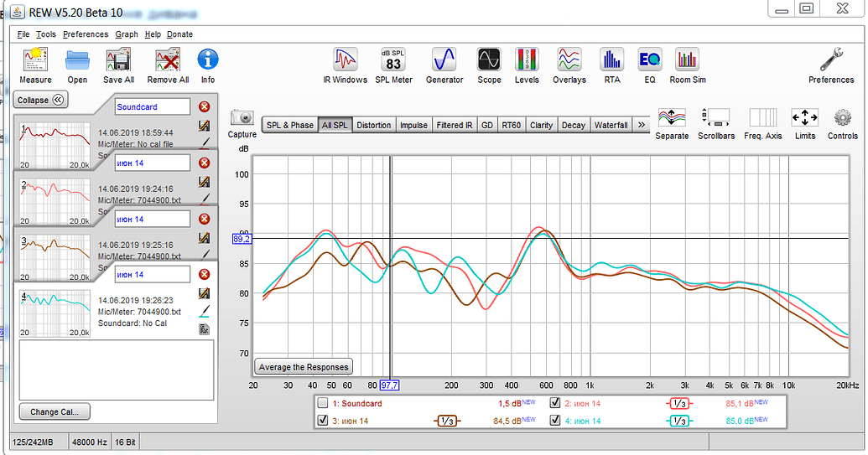Viewport: 868px width, 455px height.
Task: Click the Average the Responses button
Action: click(304, 367)
